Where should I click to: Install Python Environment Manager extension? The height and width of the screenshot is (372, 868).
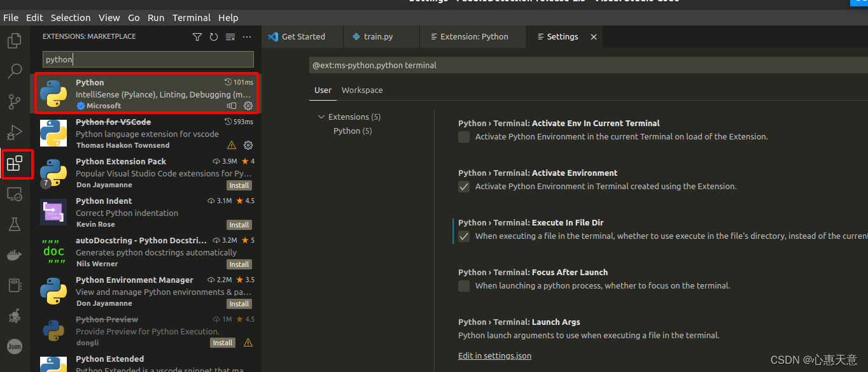tap(239, 304)
